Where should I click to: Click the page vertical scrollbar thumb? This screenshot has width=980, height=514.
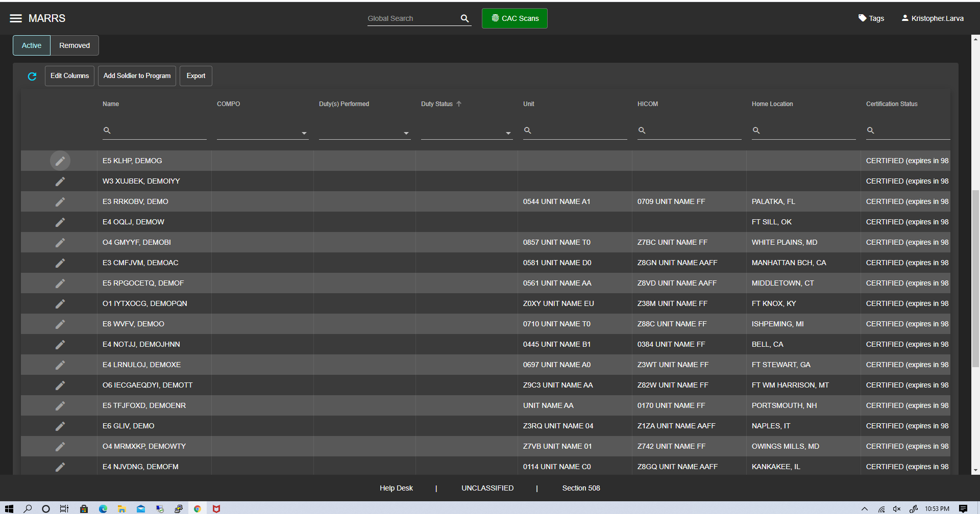coord(975,278)
